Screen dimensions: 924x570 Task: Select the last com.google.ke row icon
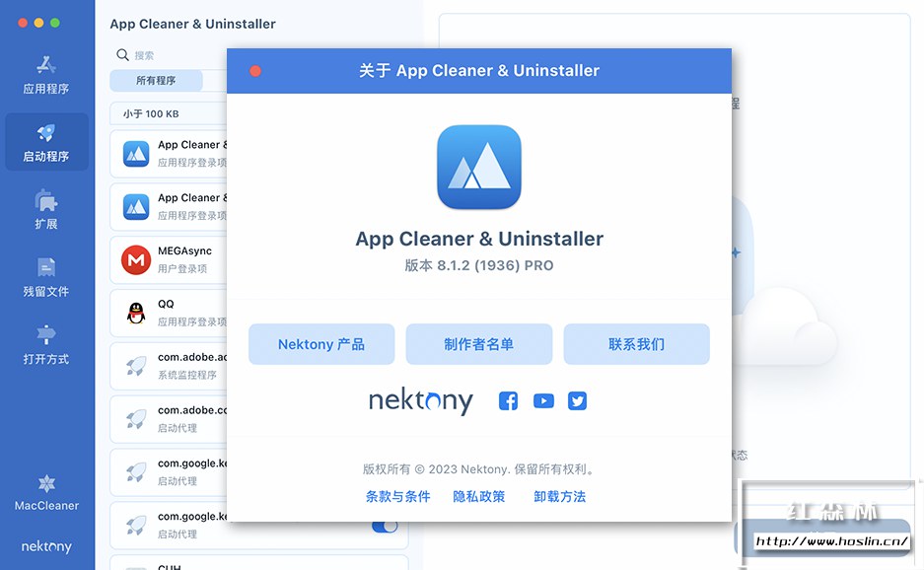(136, 526)
